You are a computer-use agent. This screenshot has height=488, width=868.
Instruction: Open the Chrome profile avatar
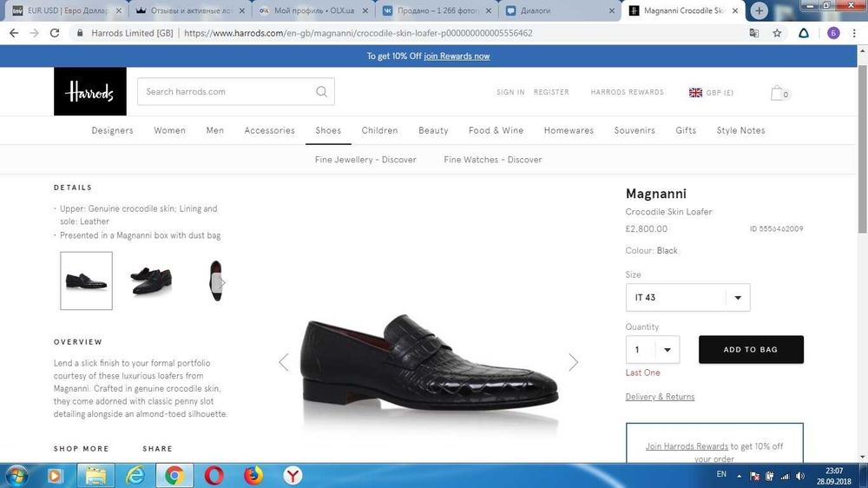point(833,33)
